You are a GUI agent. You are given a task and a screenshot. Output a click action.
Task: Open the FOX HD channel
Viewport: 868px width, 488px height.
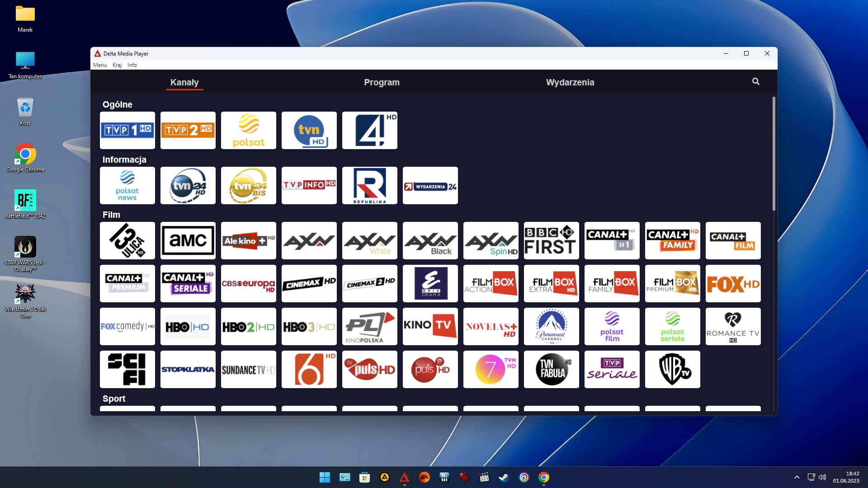click(733, 283)
